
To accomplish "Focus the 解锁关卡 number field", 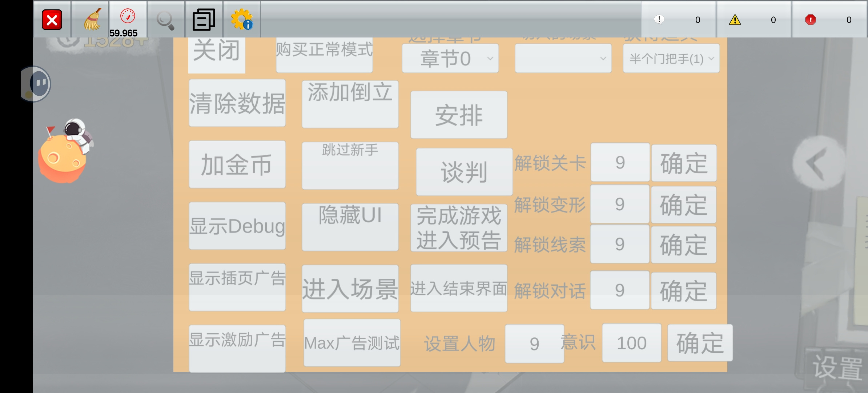I will tap(620, 162).
